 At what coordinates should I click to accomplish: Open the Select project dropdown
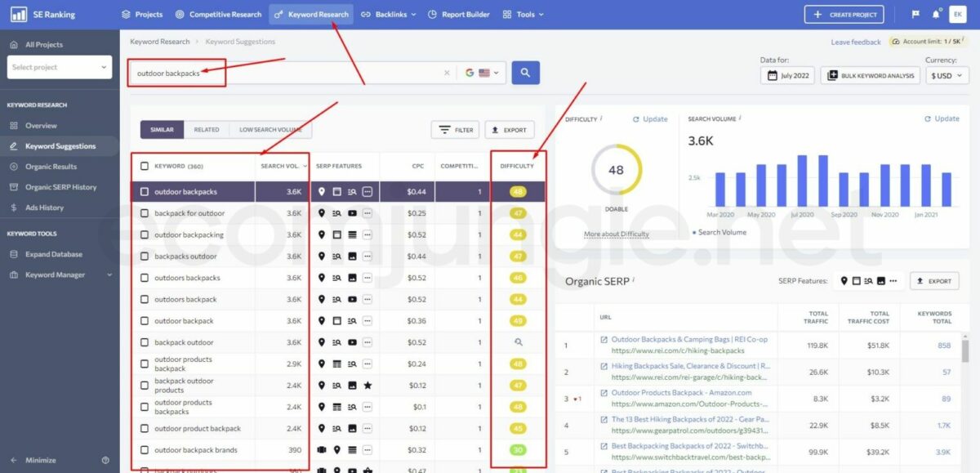point(59,67)
